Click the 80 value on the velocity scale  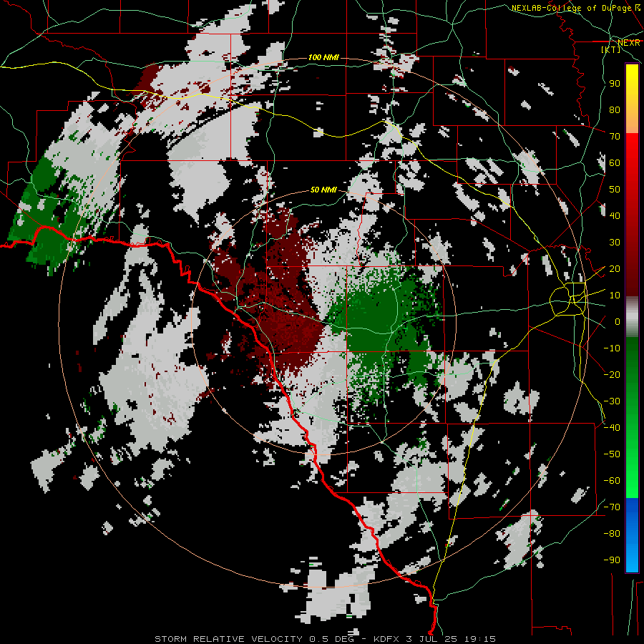pos(615,110)
